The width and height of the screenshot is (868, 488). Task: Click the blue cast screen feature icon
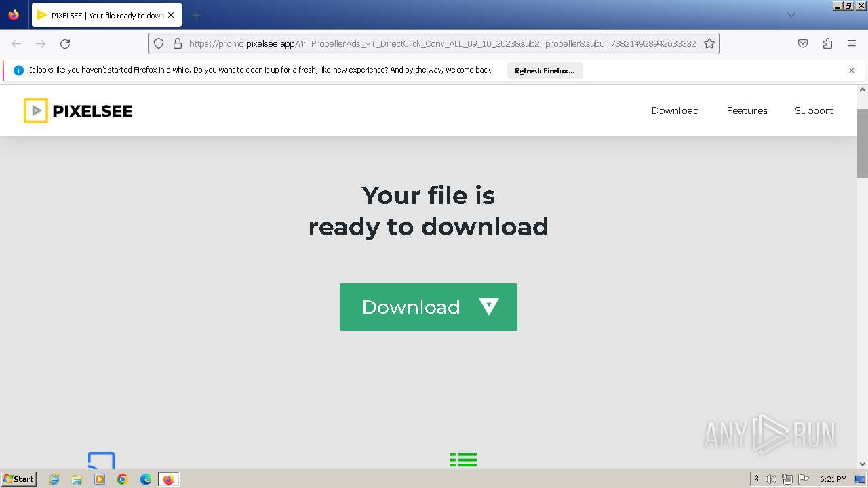[102, 460]
